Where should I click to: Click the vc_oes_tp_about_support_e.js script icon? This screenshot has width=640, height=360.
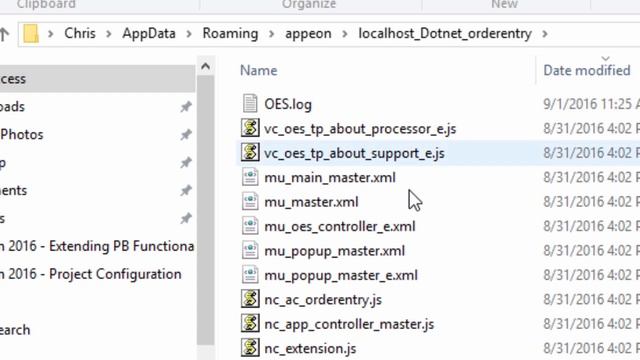[250, 152]
